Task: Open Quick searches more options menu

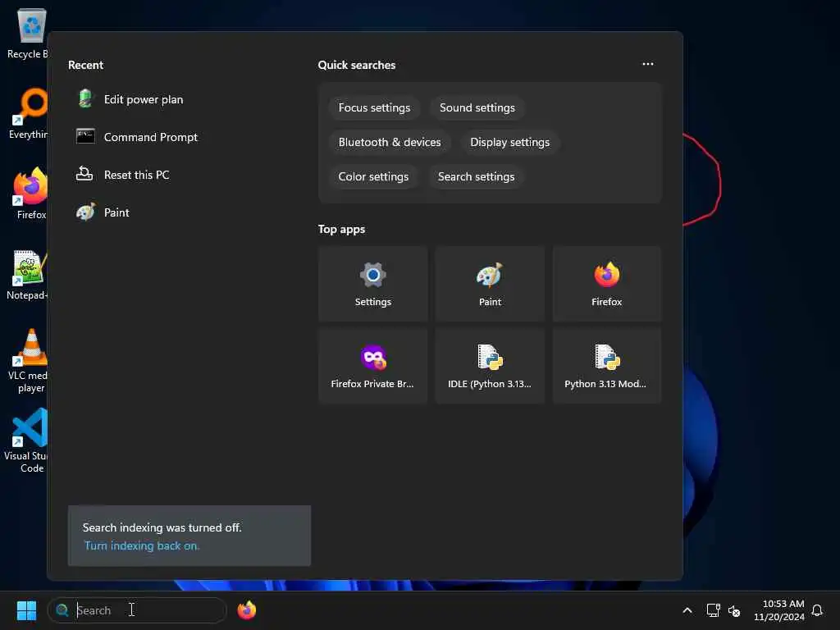Action: [x=648, y=64]
